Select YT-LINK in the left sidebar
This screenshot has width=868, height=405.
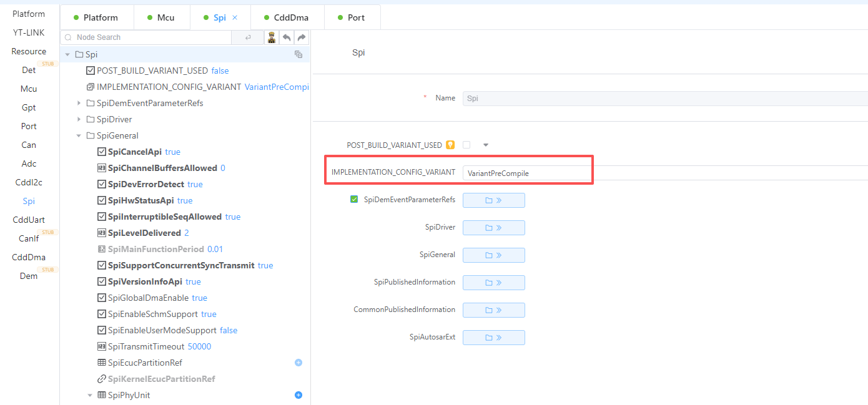tap(29, 32)
